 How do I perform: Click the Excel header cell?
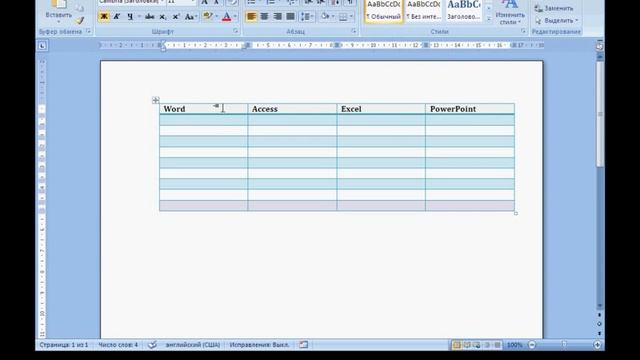[381, 109]
